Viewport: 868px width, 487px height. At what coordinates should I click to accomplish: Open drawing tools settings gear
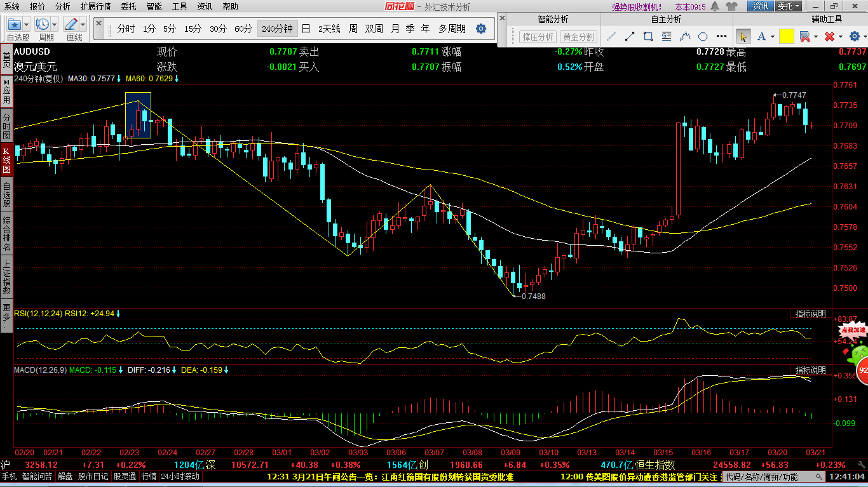[853, 36]
